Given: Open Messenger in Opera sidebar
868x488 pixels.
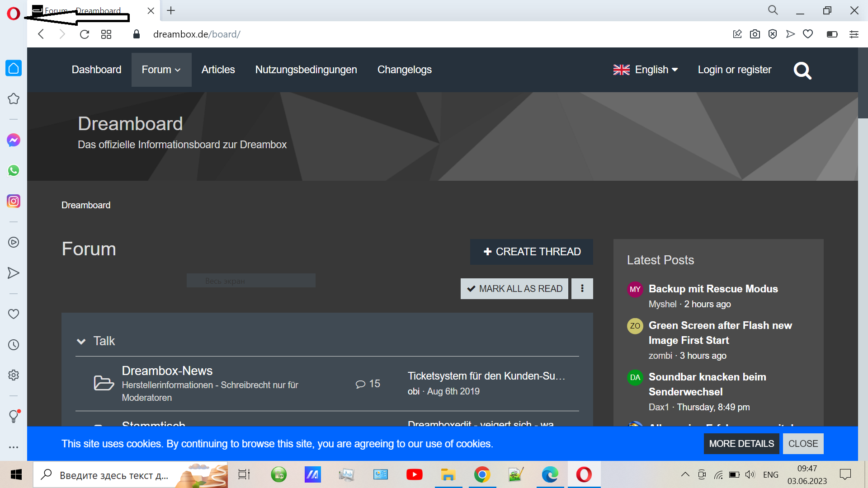Looking at the screenshot, I should (x=14, y=140).
